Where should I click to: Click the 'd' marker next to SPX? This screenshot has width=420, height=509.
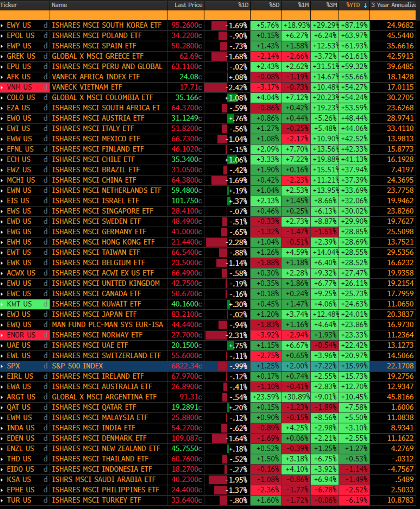tap(46, 366)
